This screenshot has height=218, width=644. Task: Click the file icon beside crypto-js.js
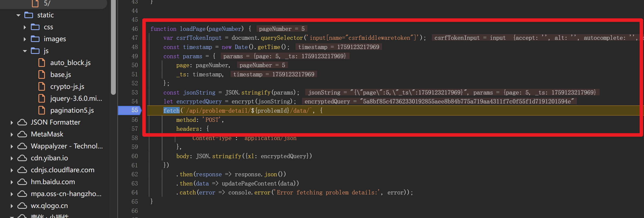point(42,86)
